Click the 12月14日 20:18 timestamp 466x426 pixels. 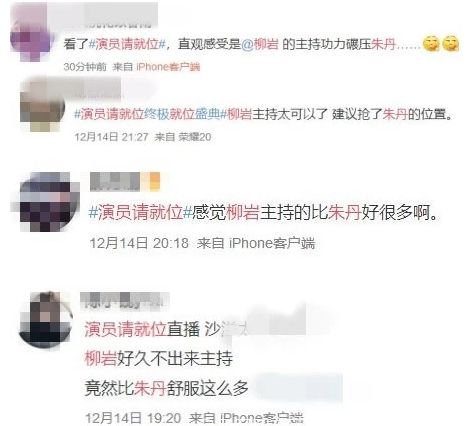pyautogui.click(x=139, y=243)
